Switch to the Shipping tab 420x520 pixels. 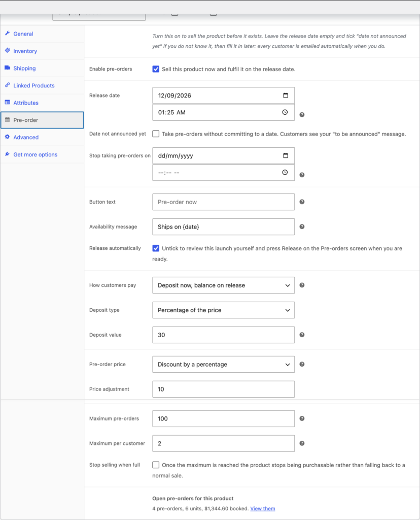click(x=42, y=69)
